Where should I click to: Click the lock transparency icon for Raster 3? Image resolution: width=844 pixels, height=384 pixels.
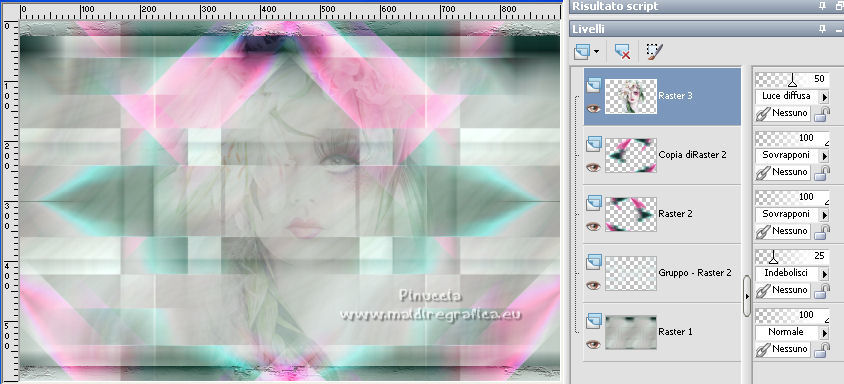(x=821, y=113)
